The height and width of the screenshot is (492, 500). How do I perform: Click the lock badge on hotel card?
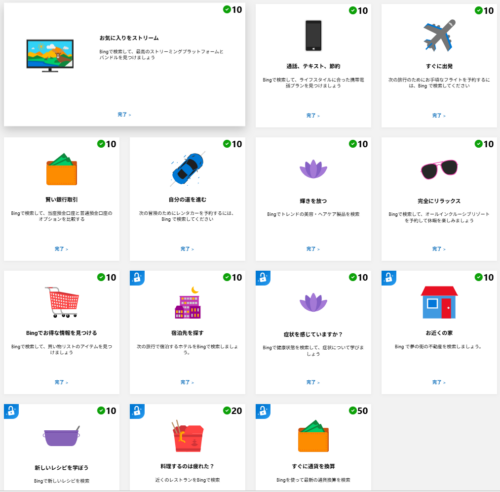coord(137,278)
